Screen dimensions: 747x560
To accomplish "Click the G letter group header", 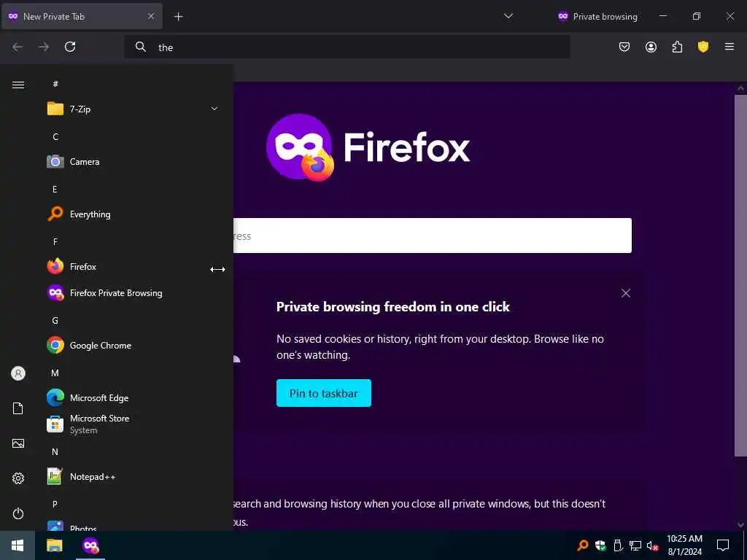I will click(55, 321).
